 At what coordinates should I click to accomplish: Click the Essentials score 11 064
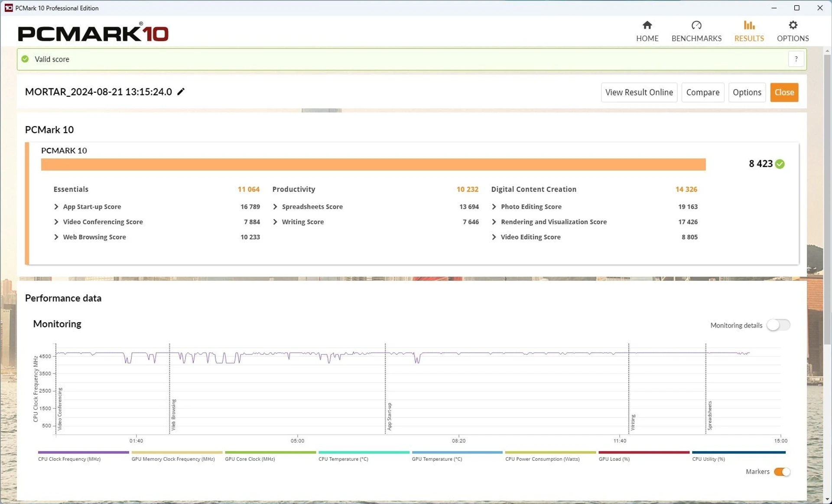click(x=248, y=189)
